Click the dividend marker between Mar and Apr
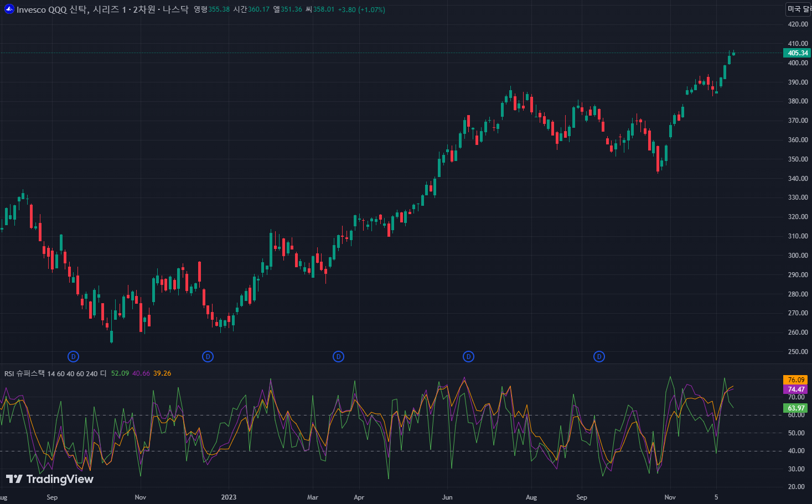 coord(339,357)
